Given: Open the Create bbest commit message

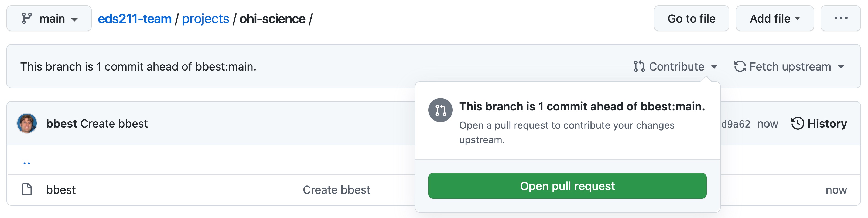Looking at the screenshot, I should point(114,124).
